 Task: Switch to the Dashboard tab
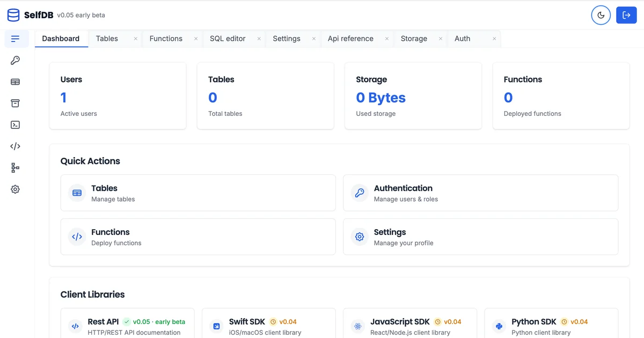tap(61, 39)
